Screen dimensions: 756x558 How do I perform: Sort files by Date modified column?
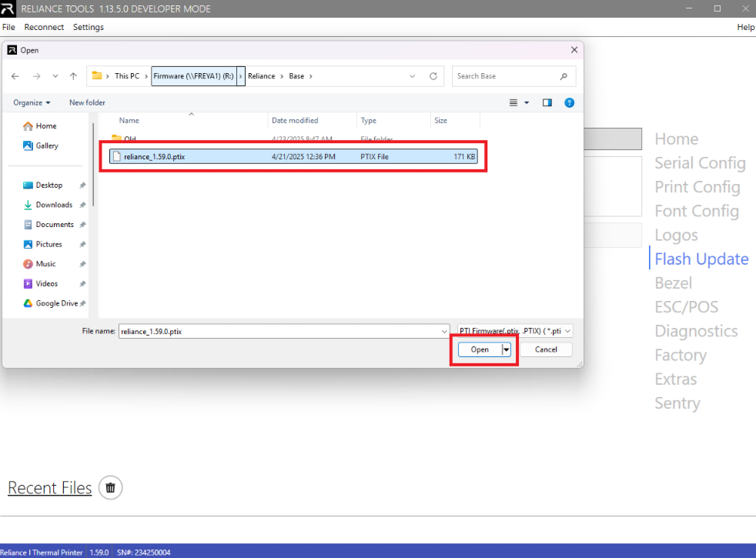click(295, 121)
